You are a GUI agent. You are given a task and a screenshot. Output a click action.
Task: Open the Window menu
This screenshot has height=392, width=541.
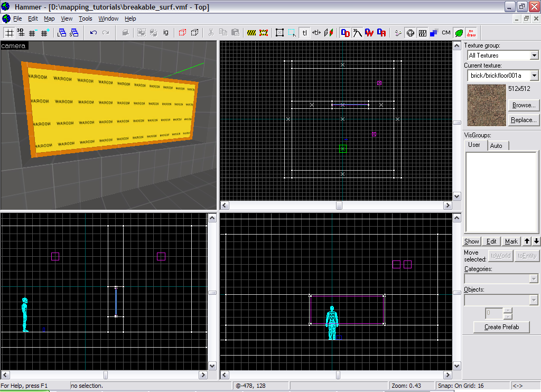[x=108, y=18]
